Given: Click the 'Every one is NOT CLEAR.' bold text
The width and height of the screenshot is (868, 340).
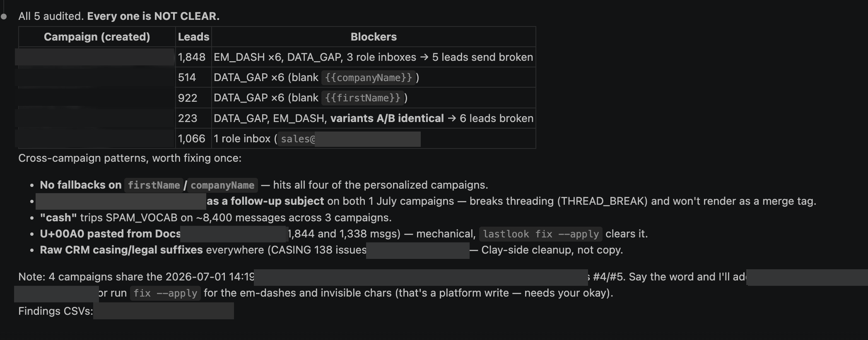Looking at the screenshot, I should (x=153, y=16).
